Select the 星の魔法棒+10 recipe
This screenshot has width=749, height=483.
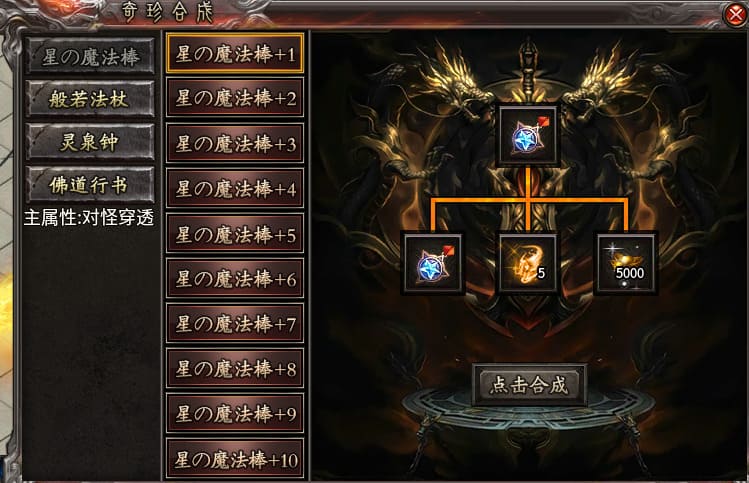pos(235,459)
